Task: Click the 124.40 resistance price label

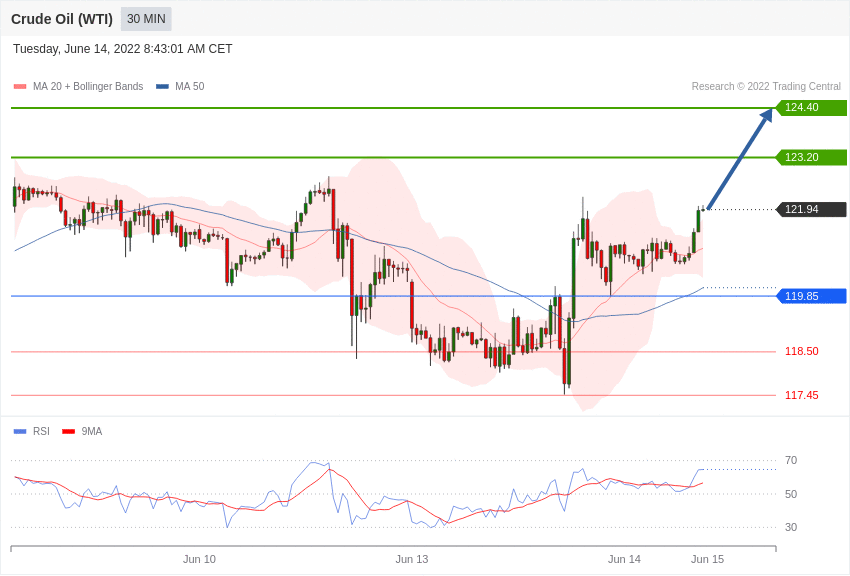Action: click(x=812, y=107)
